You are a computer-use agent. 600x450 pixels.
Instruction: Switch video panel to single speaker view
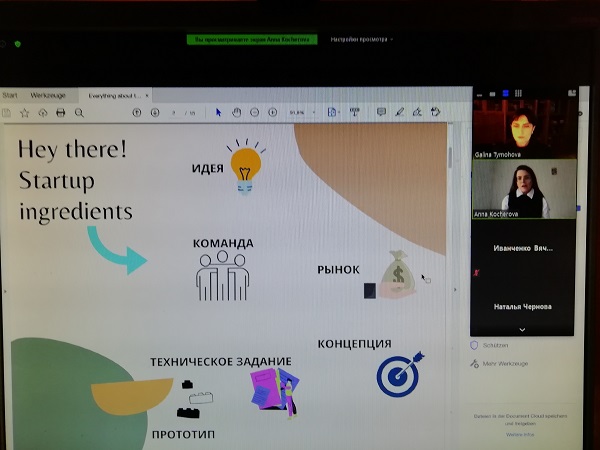point(492,94)
